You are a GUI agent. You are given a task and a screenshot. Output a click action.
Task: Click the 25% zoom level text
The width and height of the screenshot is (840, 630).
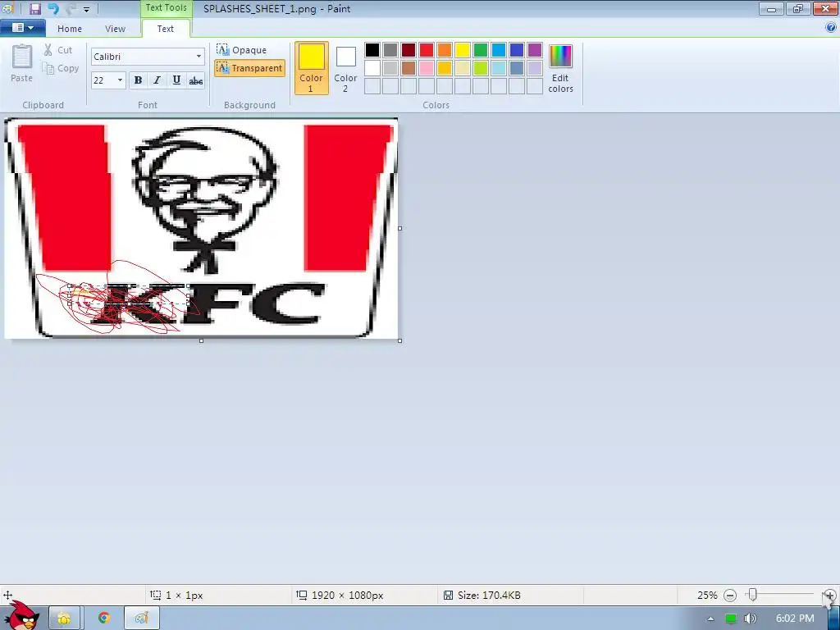(707, 596)
